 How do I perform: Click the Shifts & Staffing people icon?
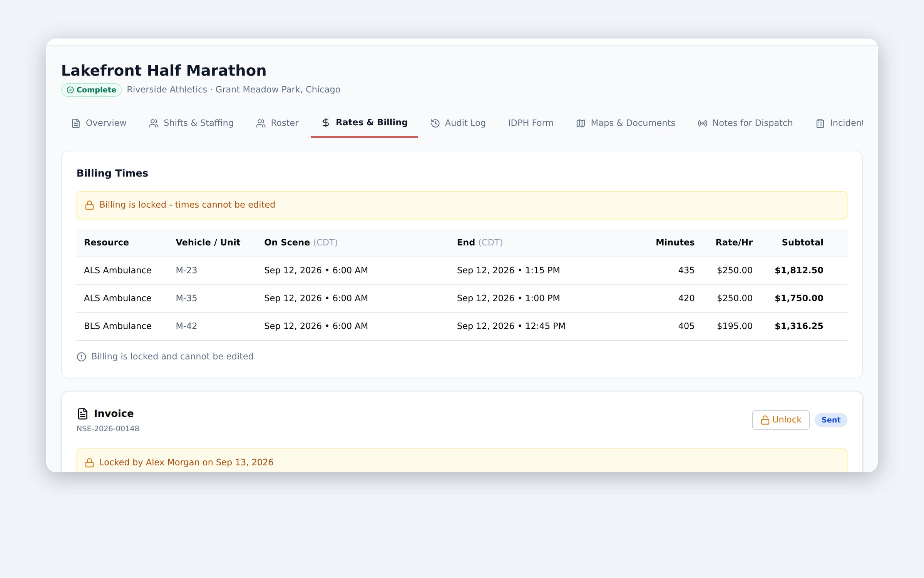154,123
